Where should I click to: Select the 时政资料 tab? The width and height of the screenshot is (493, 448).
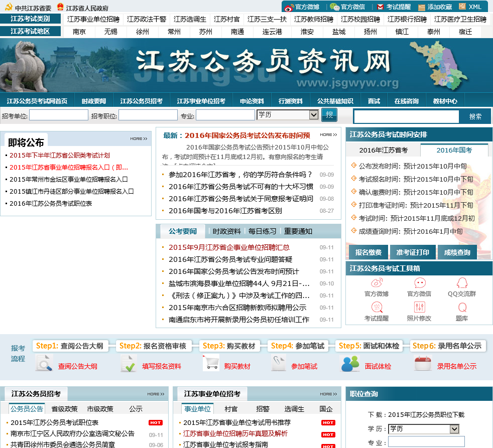(226, 232)
